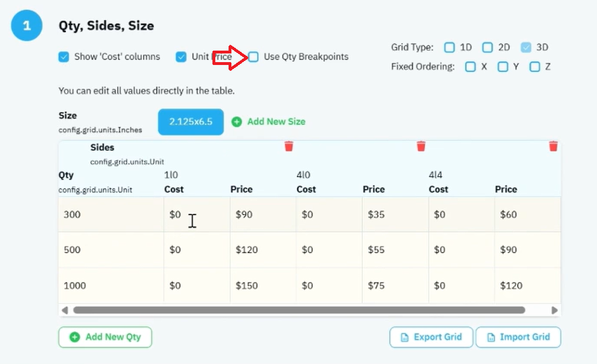Delete the 4|0 sides column with trash icon
Screen dimensions: 597x364
coord(421,147)
